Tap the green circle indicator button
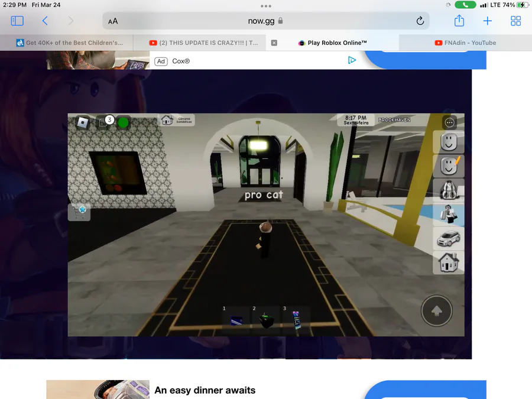The image size is (532, 399). [123, 122]
